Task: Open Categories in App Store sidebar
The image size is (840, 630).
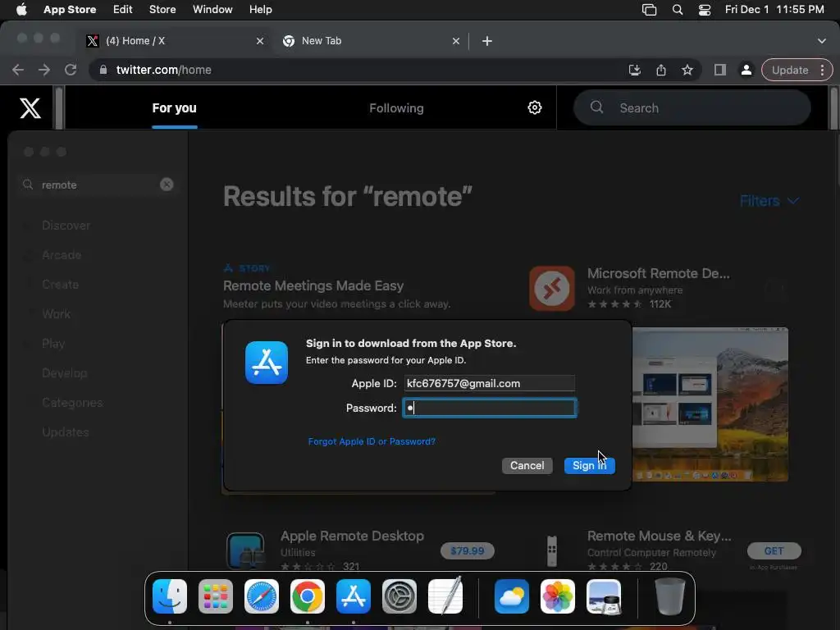Action: pyautogui.click(x=72, y=402)
